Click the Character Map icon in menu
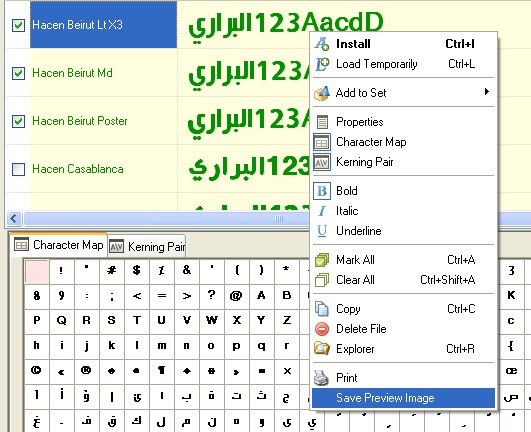Image resolution: width=531 pixels, height=432 pixels. pyautogui.click(x=322, y=142)
